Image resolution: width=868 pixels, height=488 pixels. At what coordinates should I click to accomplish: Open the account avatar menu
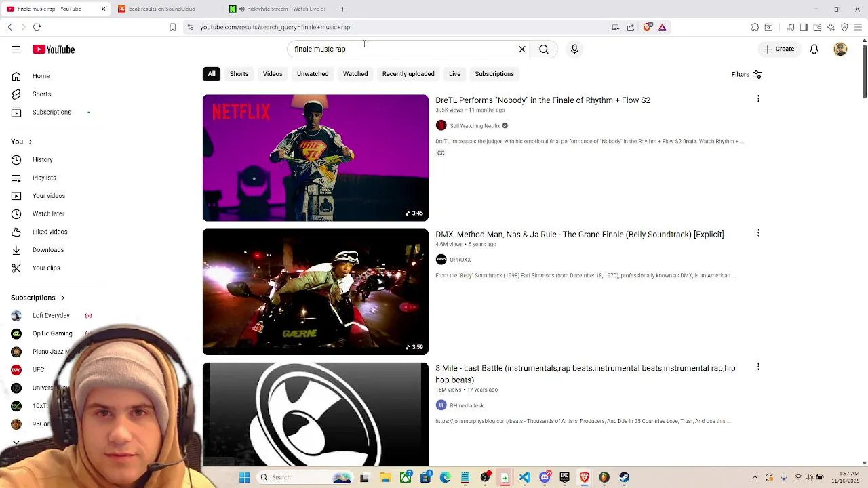click(840, 49)
